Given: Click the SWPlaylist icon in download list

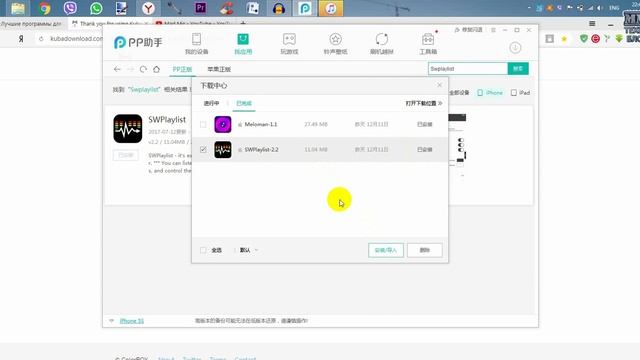Looking at the screenshot, I should point(223,150).
